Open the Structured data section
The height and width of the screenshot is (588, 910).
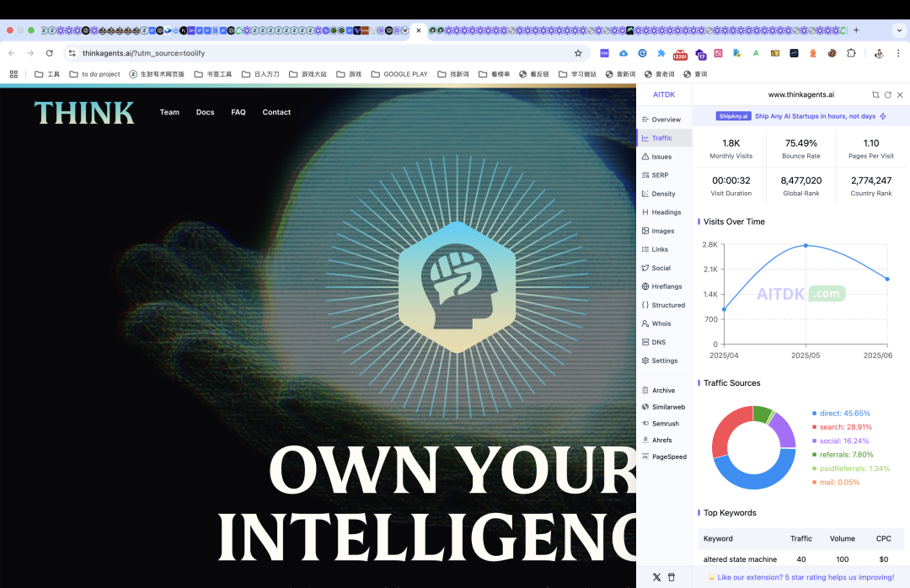(x=663, y=305)
